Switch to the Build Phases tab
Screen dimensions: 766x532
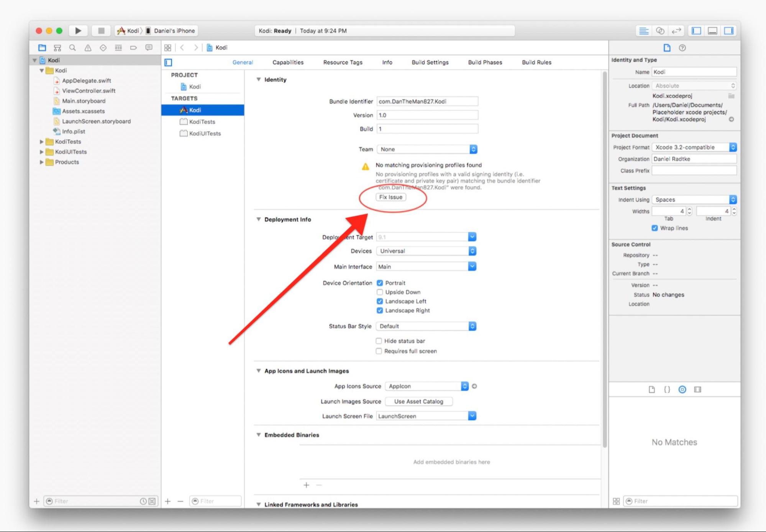[x=485, y=62]
